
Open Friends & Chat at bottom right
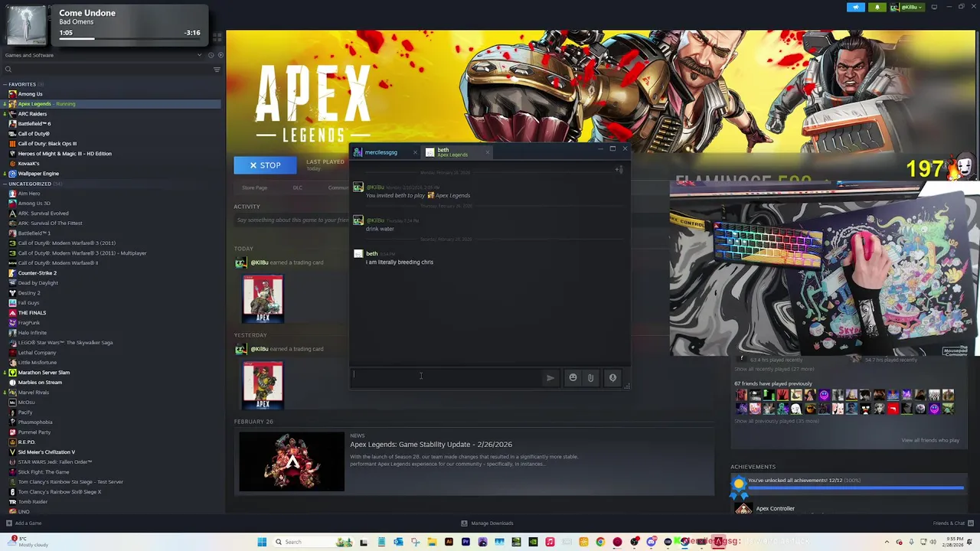pos(949,523)
